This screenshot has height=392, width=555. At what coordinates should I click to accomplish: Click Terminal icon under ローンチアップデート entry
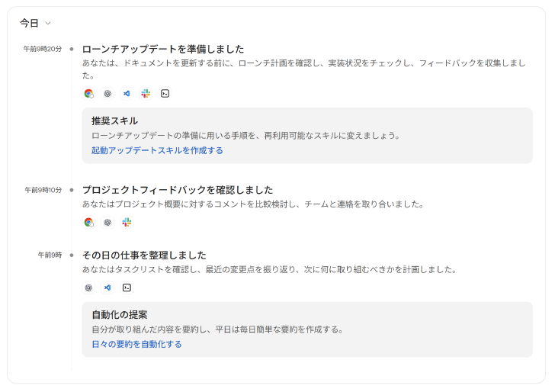click(x=165, y=94)
